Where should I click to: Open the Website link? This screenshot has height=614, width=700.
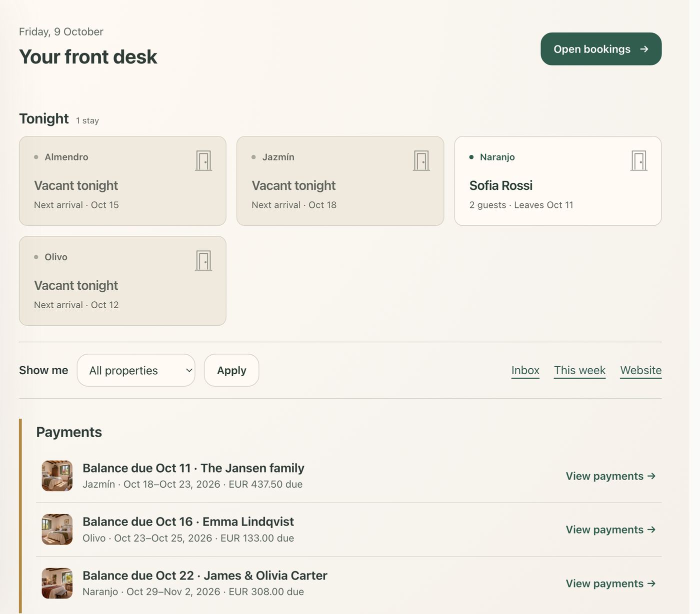click(641, 370)
